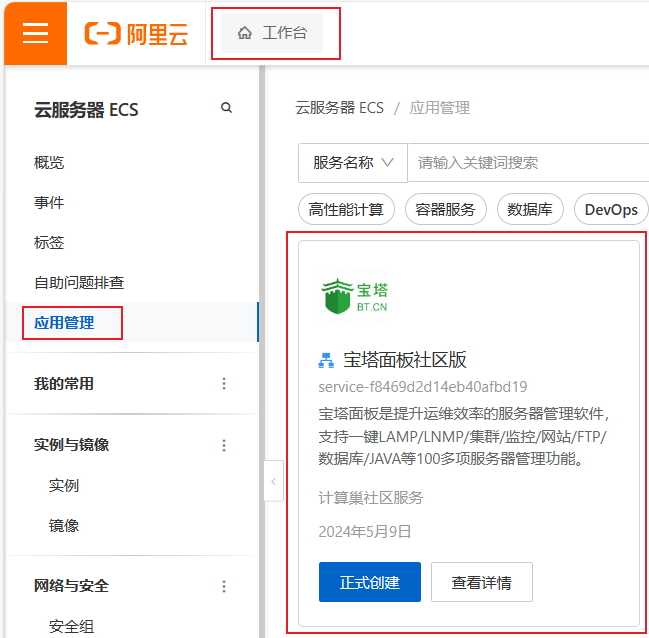
Task: Open the 服务名称 filter dropdown
Action: pyautogui.click(x=353, y=163)
